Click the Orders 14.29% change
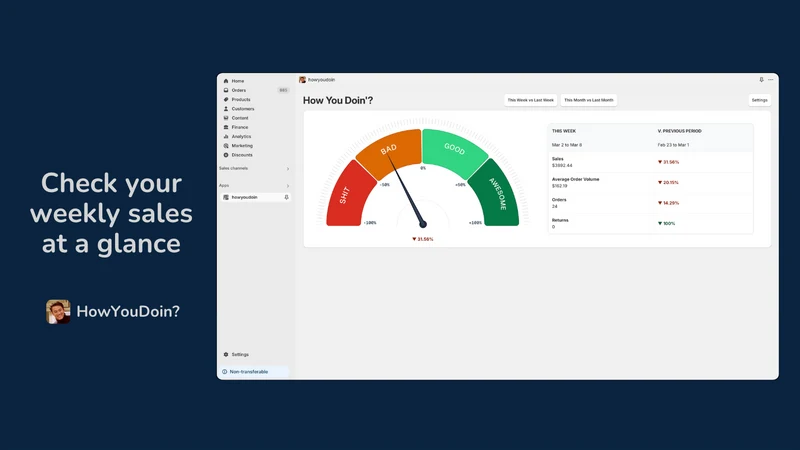This screenshot has height=450, width=800. [668, 203]
